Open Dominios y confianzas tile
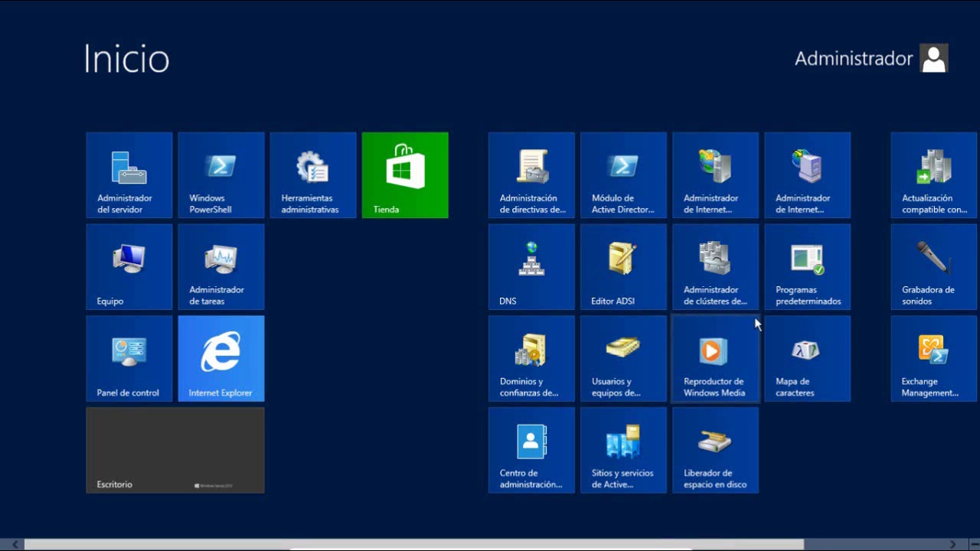Image resolution: width=980 pixels, height=551 pixels. point(532,359)
